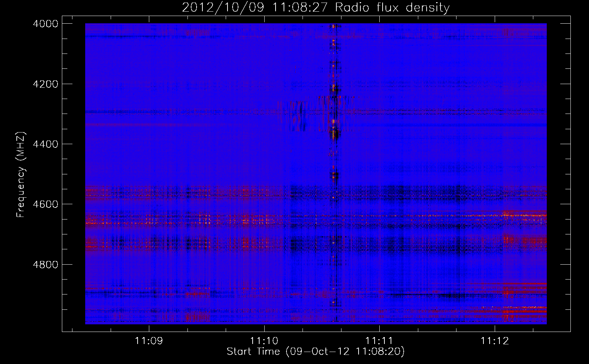589x364 pixels.
Task: Click the 11:11 time axis label
Action: [x=379, y=341]
